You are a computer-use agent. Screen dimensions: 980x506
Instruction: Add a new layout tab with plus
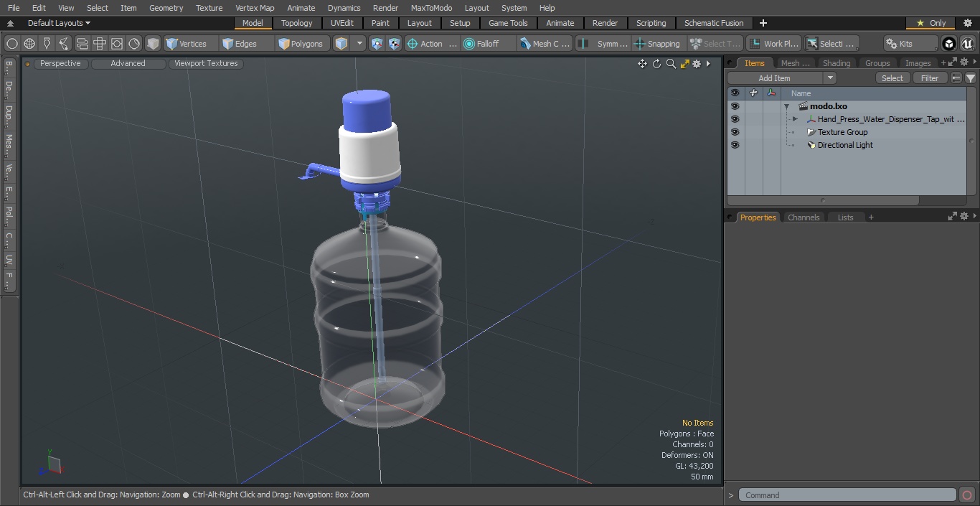[x=763, y=23]
